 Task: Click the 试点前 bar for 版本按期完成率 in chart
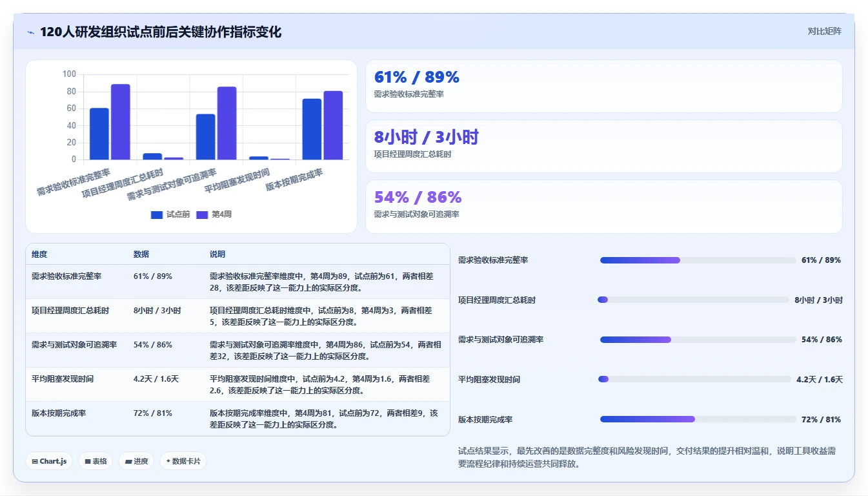(312, 129)
